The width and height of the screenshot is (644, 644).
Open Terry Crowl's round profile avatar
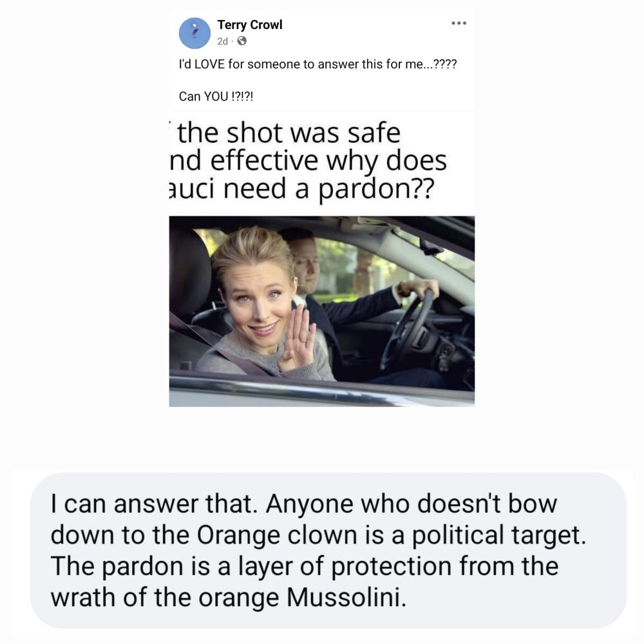coord(194,33)
